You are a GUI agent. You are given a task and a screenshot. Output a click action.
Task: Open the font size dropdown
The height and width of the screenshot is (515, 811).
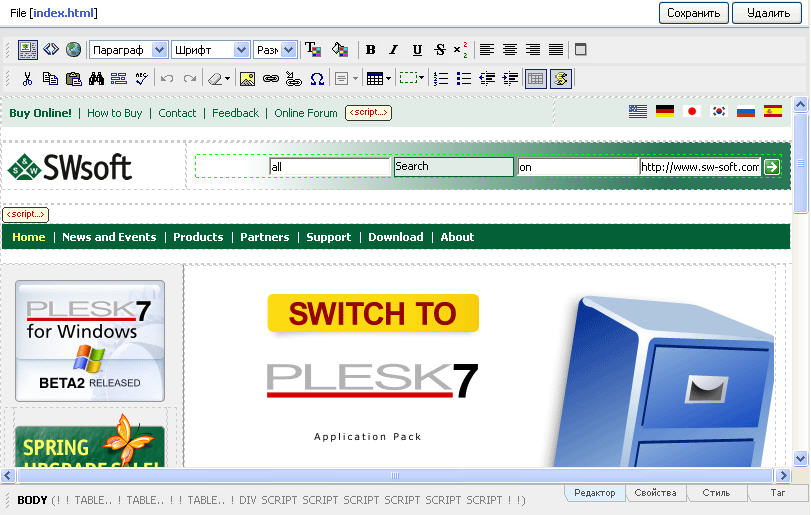pyautogui.click(x=275, y=50)
